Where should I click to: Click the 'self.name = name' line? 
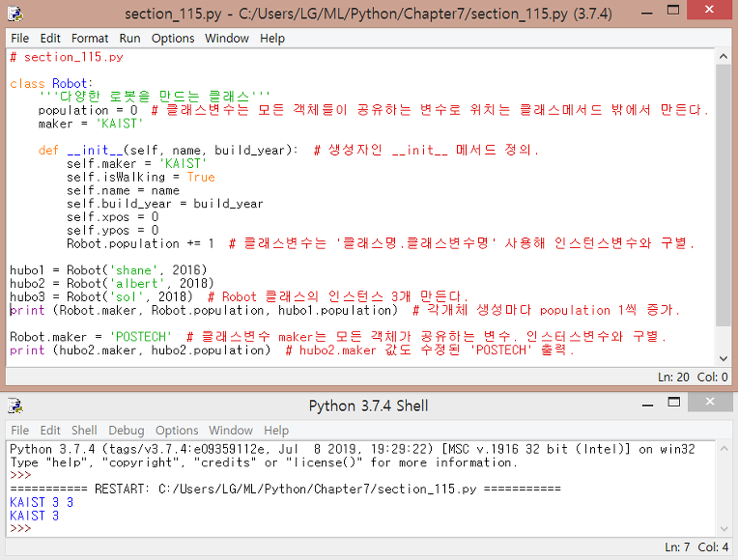point(123,190)
